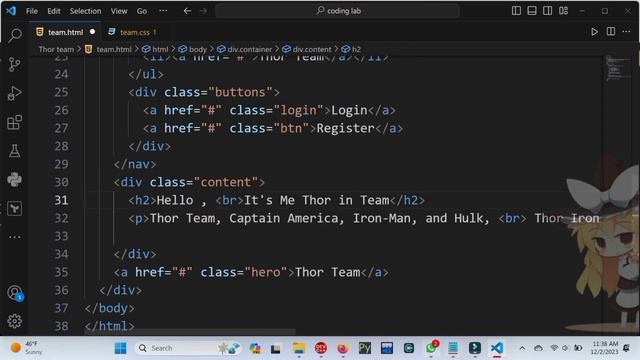Click the word Register on line 27
The height and width of the screenshot is (360, 640).
[x=345, y=129]
